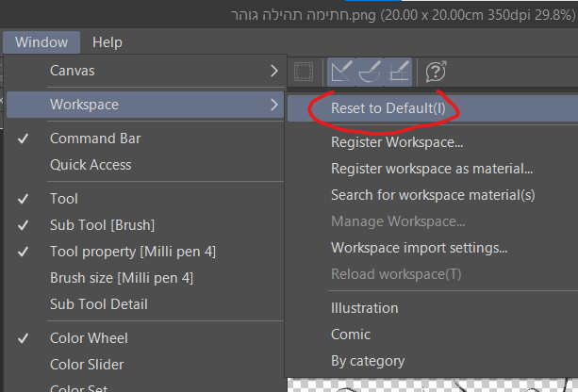
Task: Open Workspace import settings...
Action: (x=433, y=248)
